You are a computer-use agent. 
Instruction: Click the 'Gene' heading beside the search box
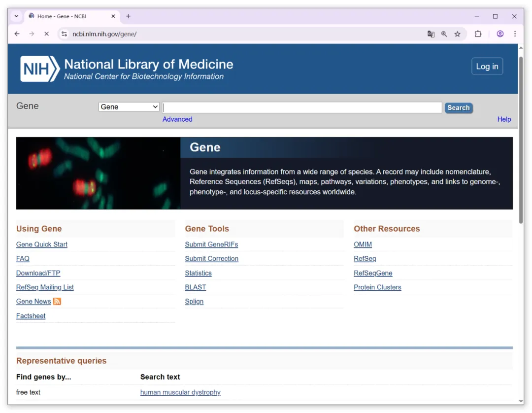(x=28, y=106)
